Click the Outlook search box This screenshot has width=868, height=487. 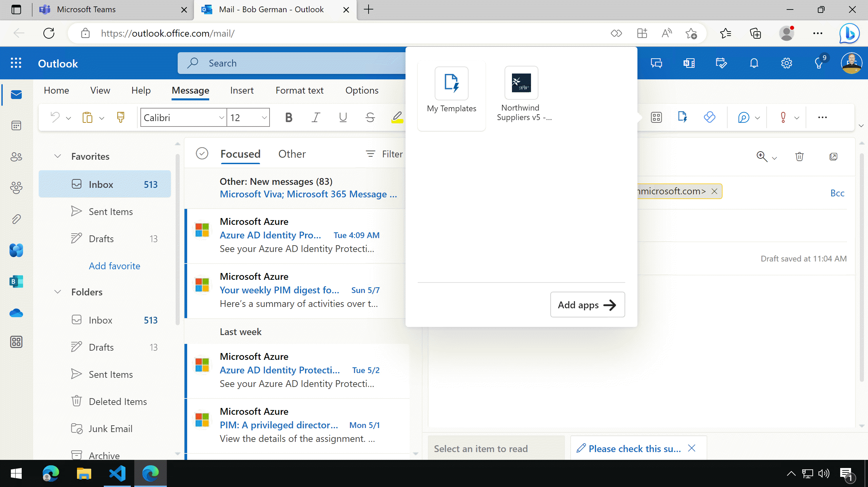(292, 63)
